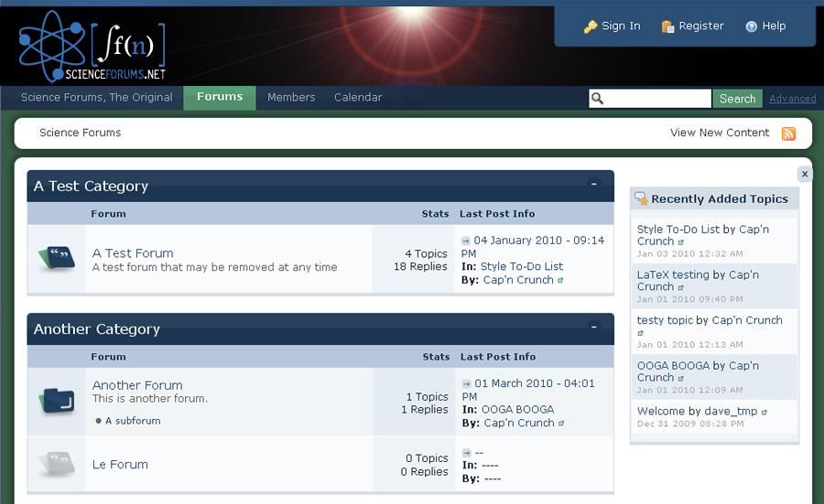Click the Another Category heading
The image size is (824, 504).
point(97,329)
